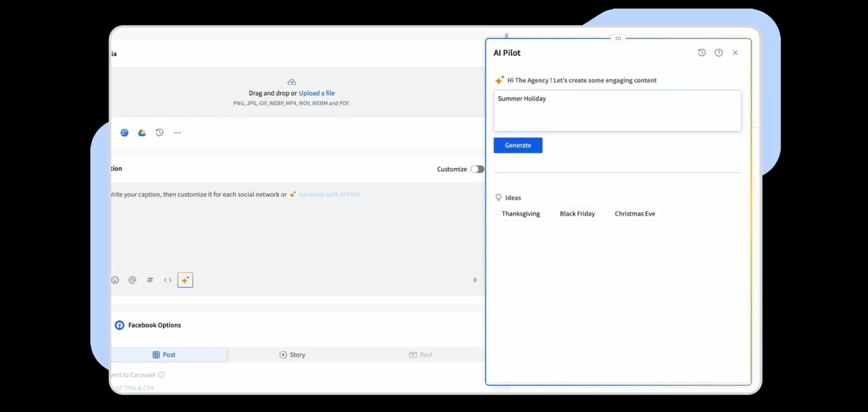Insert an emoji into the caption
Viewport: 868px width, 412px height.
(x=115, y=280)
